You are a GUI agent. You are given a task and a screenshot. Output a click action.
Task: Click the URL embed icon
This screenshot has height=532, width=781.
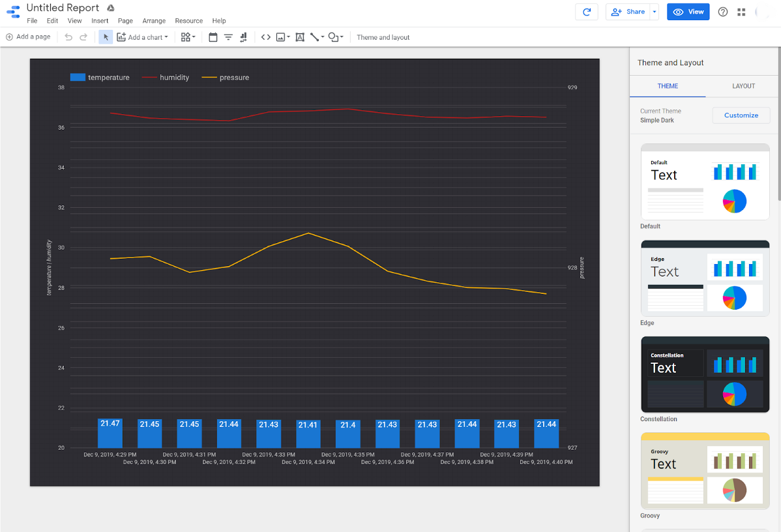pyautogui.click(x=265, y=37)
